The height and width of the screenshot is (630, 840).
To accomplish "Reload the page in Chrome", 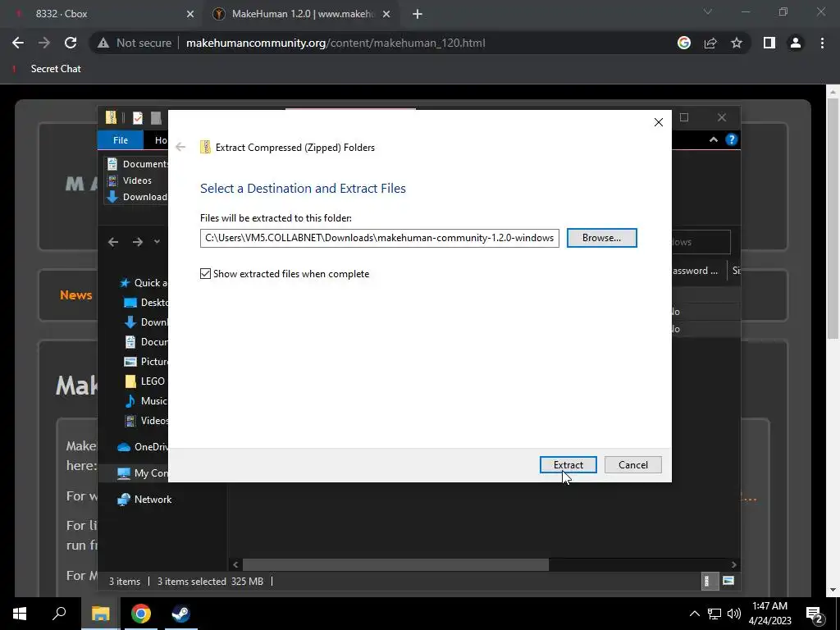I will click(71, 43).
